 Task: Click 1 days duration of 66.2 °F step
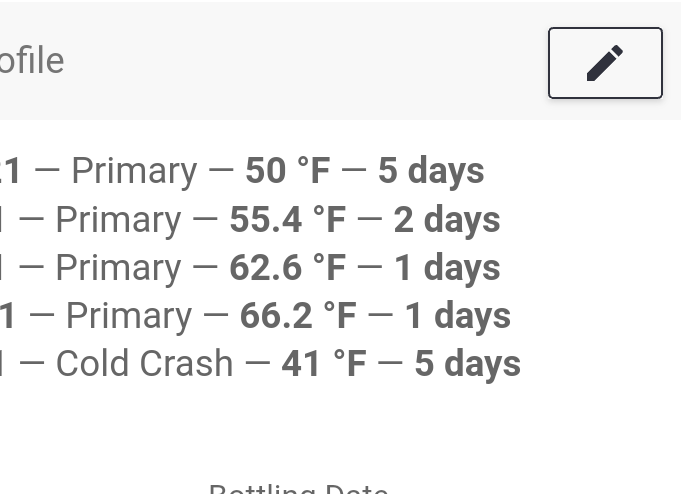pos(458,316)
